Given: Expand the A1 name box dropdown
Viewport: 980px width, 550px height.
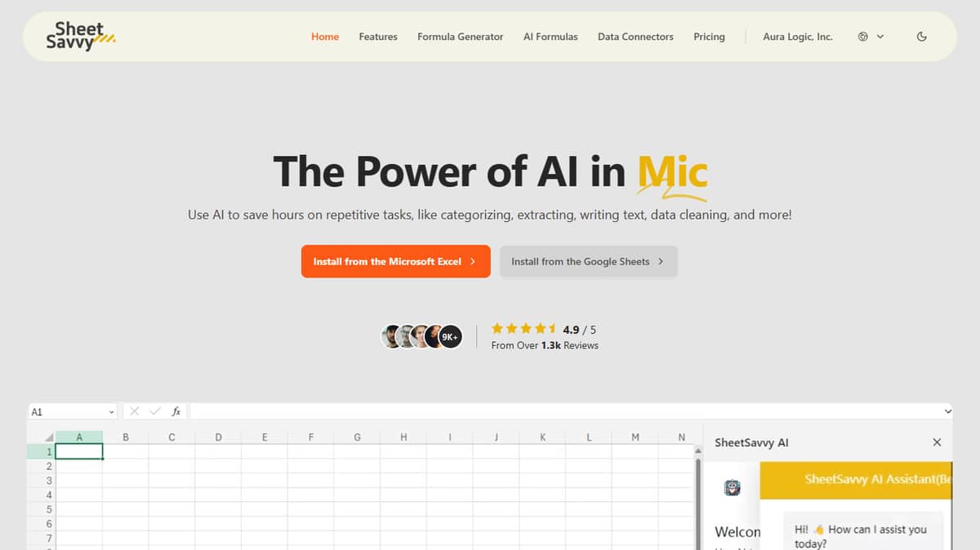Looking at the screenshot, I should pyautogui.click(x=112, y=412).
